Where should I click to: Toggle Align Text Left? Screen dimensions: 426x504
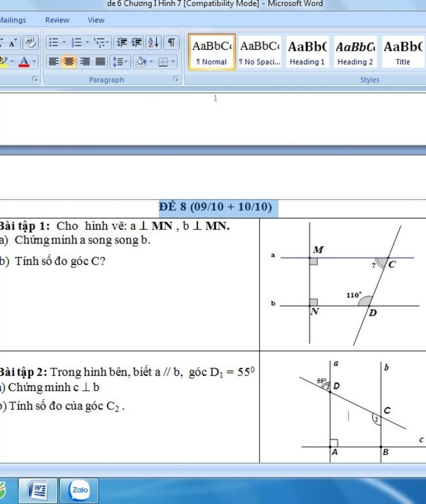(x=53, y=62)
